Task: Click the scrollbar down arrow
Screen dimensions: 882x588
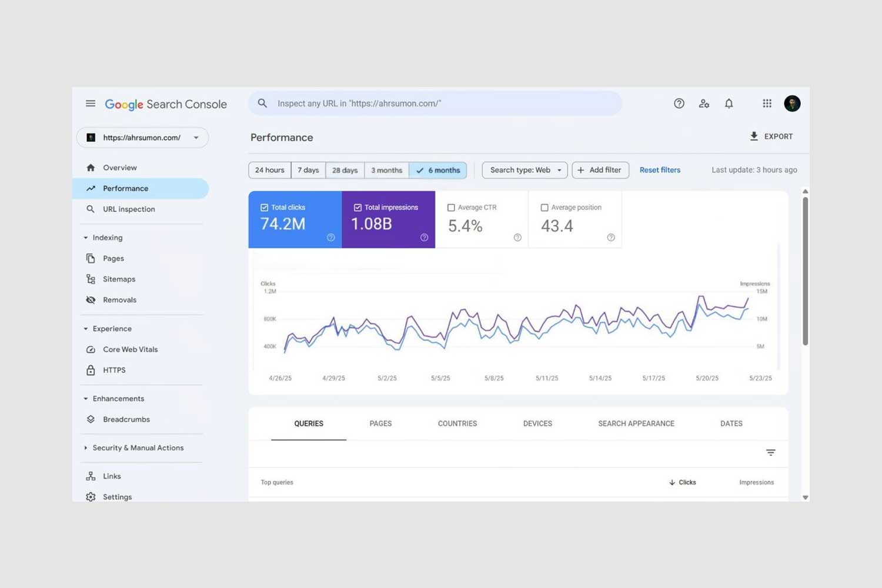Action: pos(806,497)
